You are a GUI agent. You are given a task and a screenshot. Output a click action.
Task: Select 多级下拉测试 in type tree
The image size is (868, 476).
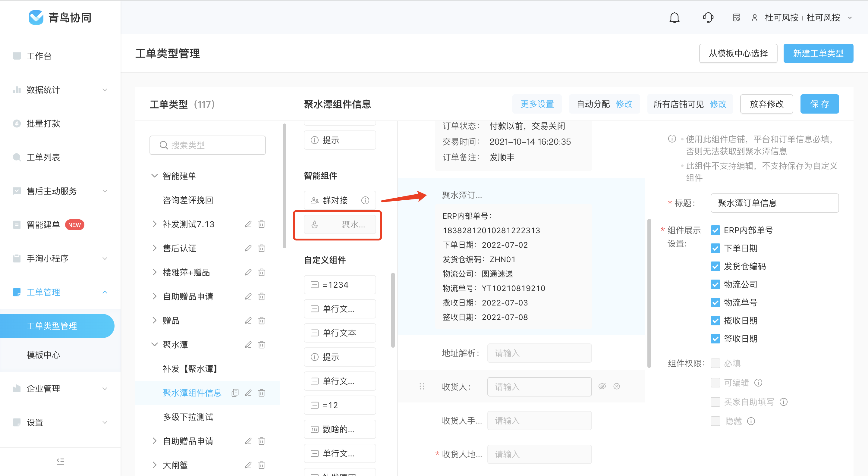tap(188, 417)
